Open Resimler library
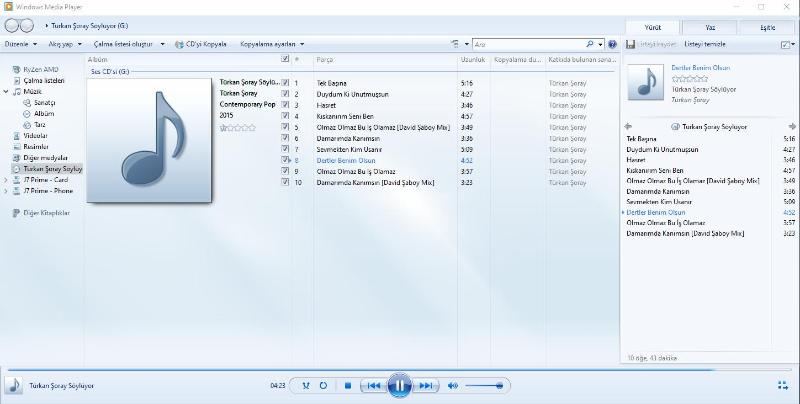The height and width of the screenshot is (404, 800). tap(36, 147)
